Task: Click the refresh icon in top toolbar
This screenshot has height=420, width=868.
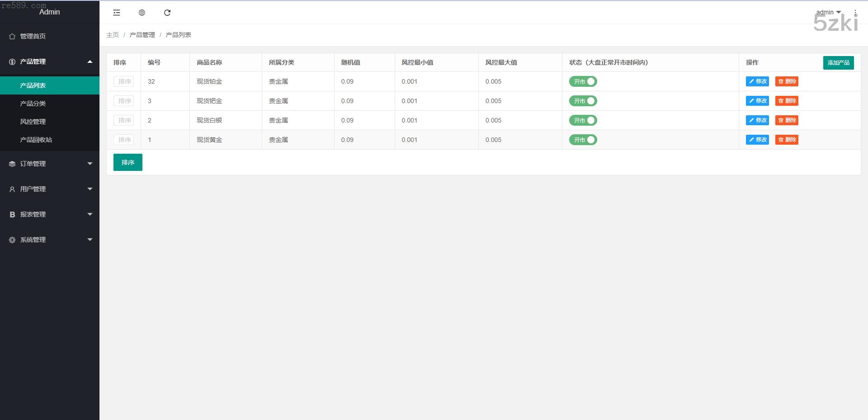Action: (167, 13)
